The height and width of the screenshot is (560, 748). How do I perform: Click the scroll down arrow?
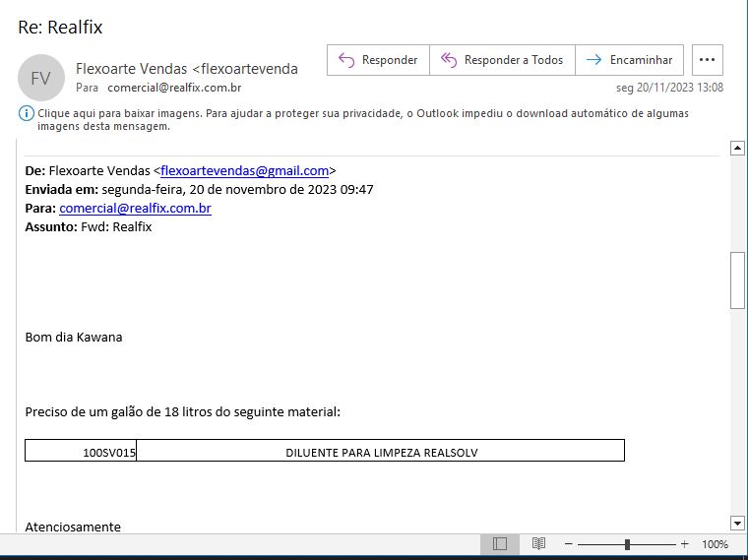(x=737, y=523)
